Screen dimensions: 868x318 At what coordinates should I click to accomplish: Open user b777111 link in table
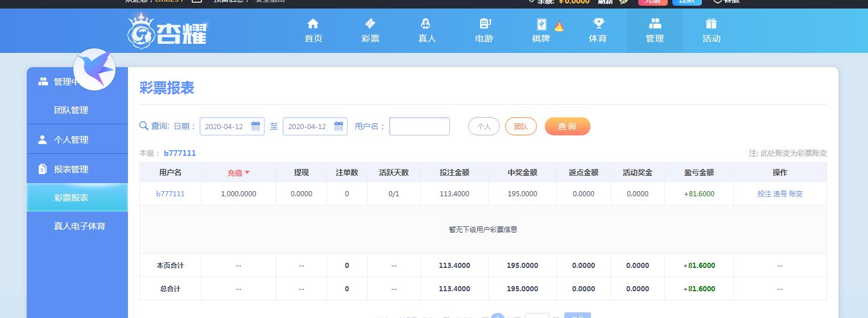(170, 194)
